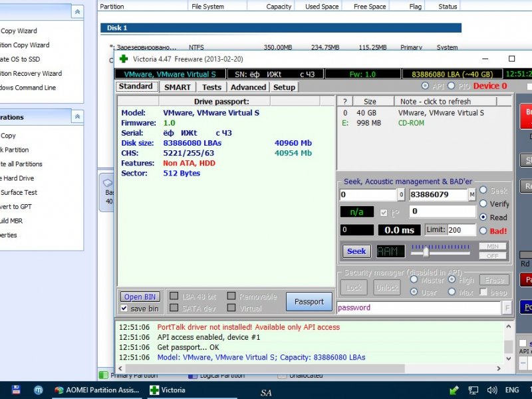Open Partition Recovery Wizard in AOMEI
532x399 pixels.
pos(31,74)
